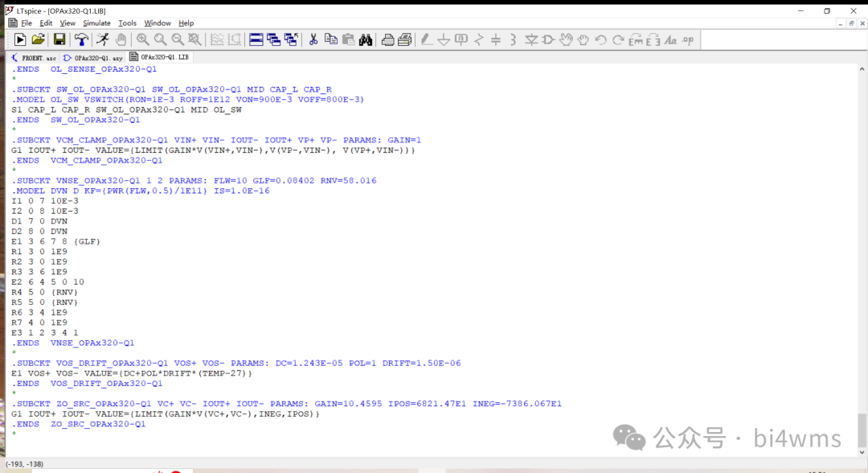Select the OPAx320-Q1.LIB tab
This screenshot has height=473, width=868.
click(x=159, y=58)
